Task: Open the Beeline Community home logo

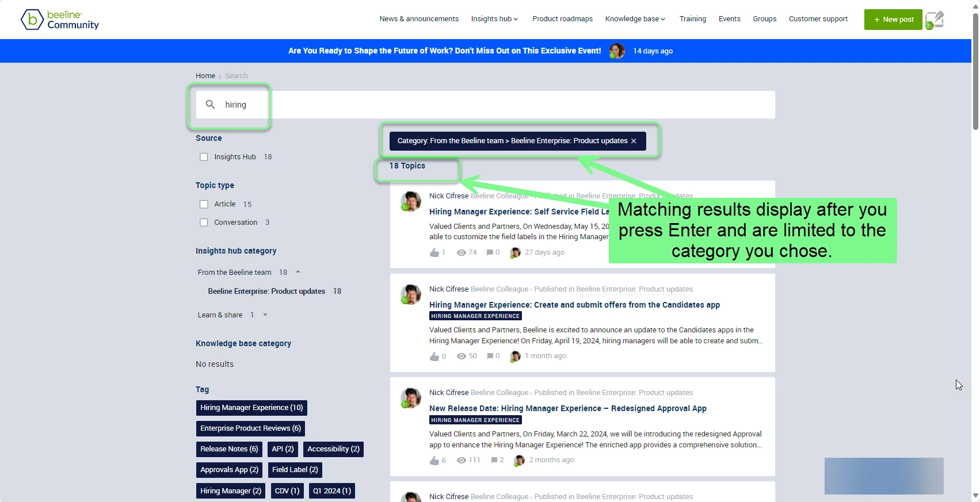Action: click(60, 20)
